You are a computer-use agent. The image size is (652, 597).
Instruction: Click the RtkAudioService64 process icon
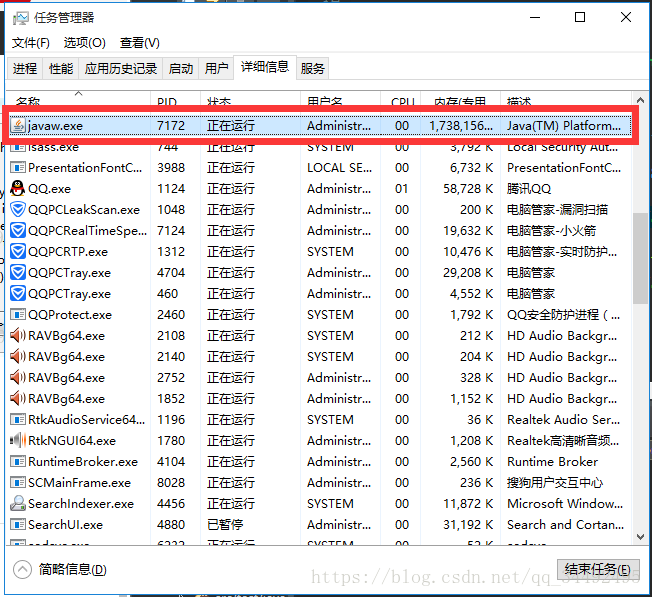[x=17, y=419]
